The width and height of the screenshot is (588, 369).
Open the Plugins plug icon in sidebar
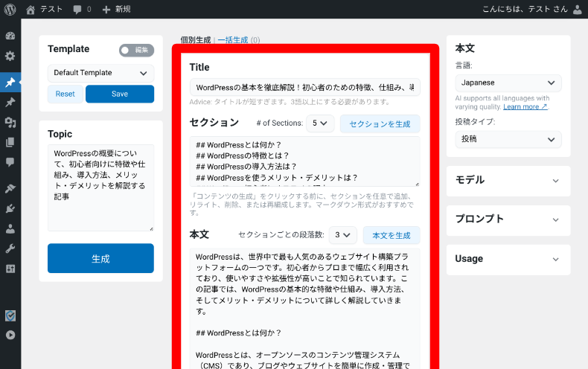[x=10, y=208]
